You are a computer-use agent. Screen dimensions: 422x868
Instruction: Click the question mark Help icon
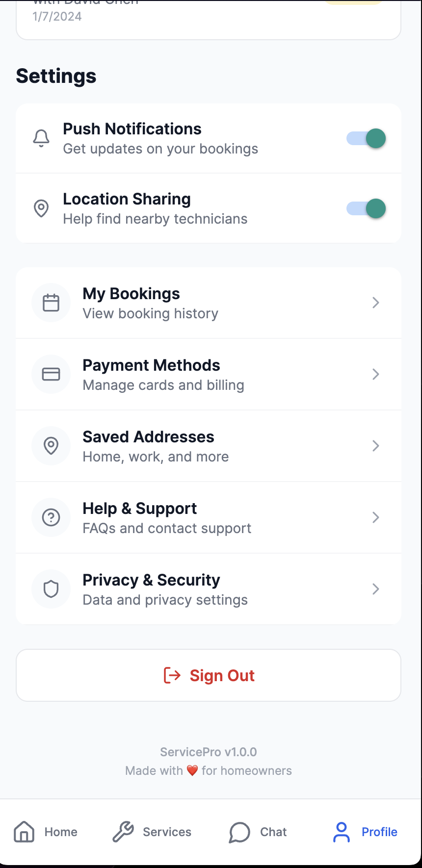[51, 517]
